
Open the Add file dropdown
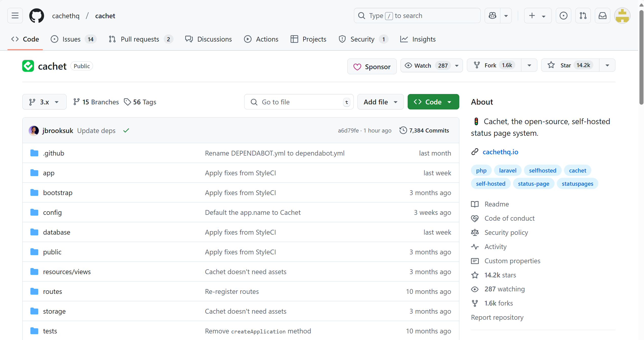point(380,102)
